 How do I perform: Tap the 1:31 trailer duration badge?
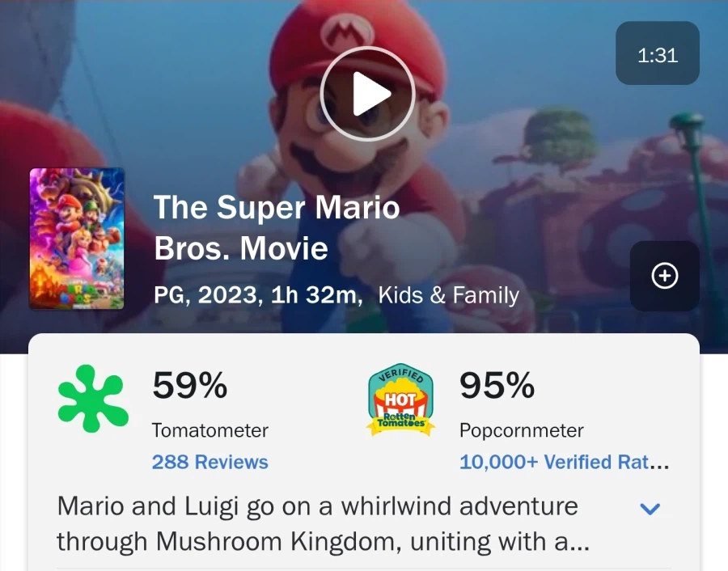657,54
